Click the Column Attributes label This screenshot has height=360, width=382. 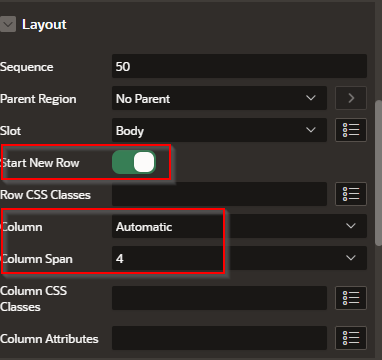49,339
